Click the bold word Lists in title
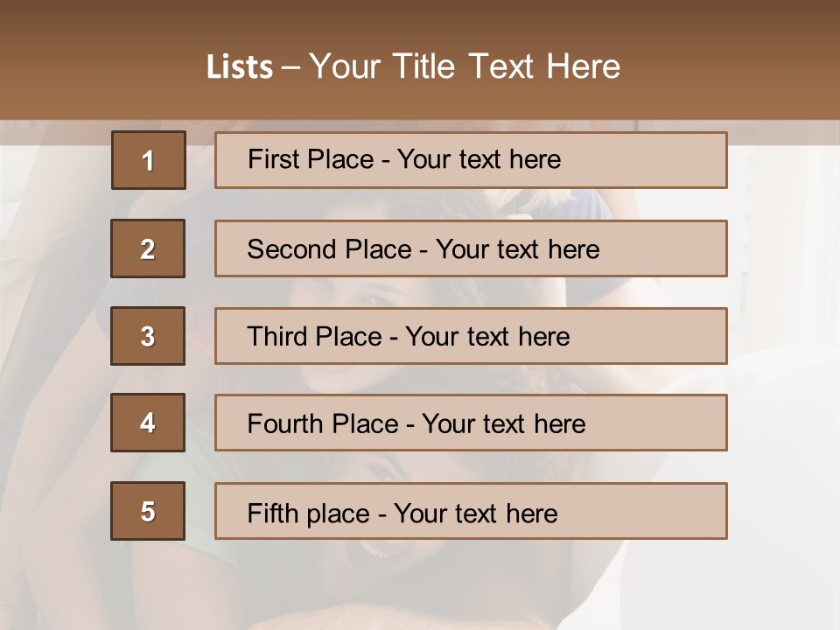This screenshot has height=630, width=840. pyautogui.click(x=240, y=66)
